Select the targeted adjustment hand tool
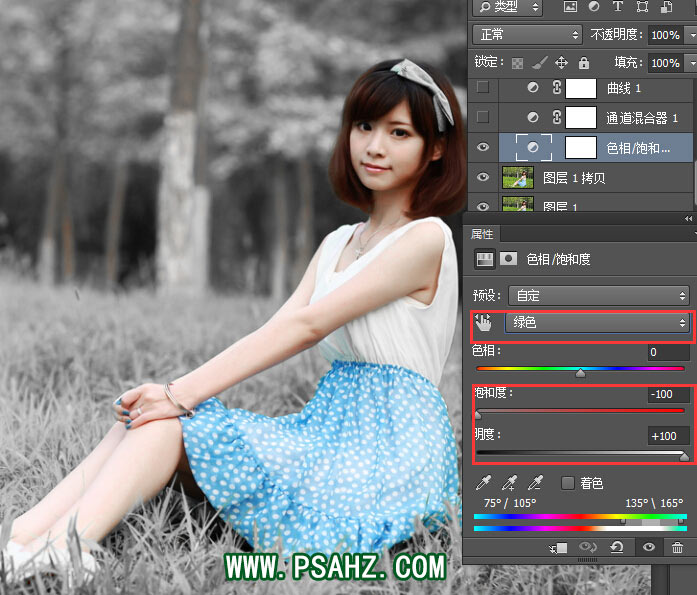The width and height of the screenshot is (697, 595). (x=484, y=323)
